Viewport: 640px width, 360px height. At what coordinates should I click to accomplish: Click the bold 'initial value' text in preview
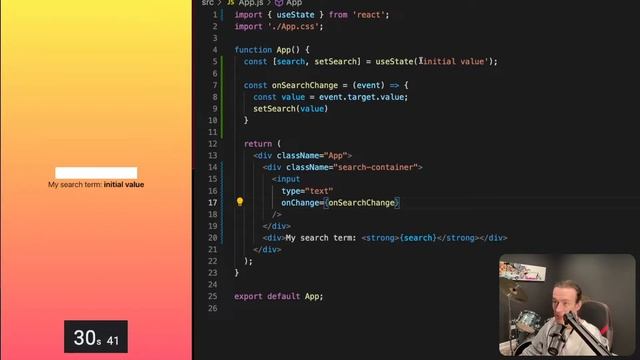point(124,184)
